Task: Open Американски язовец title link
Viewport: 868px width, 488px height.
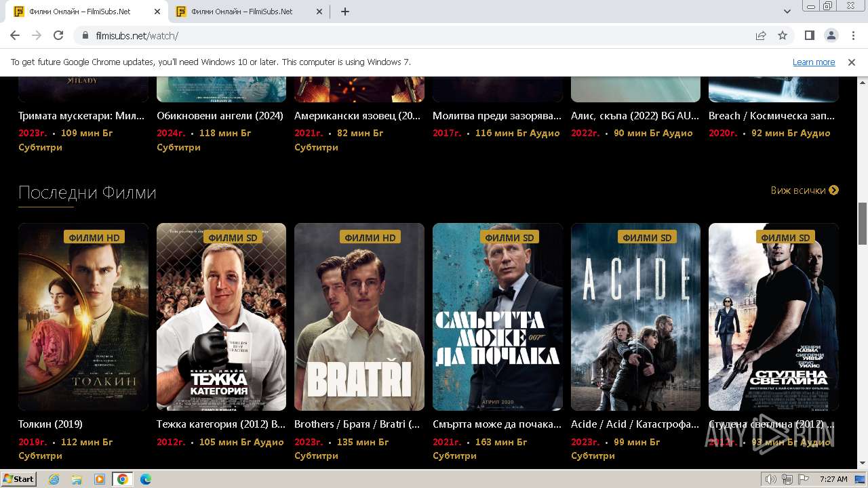Action: (357, 116)
